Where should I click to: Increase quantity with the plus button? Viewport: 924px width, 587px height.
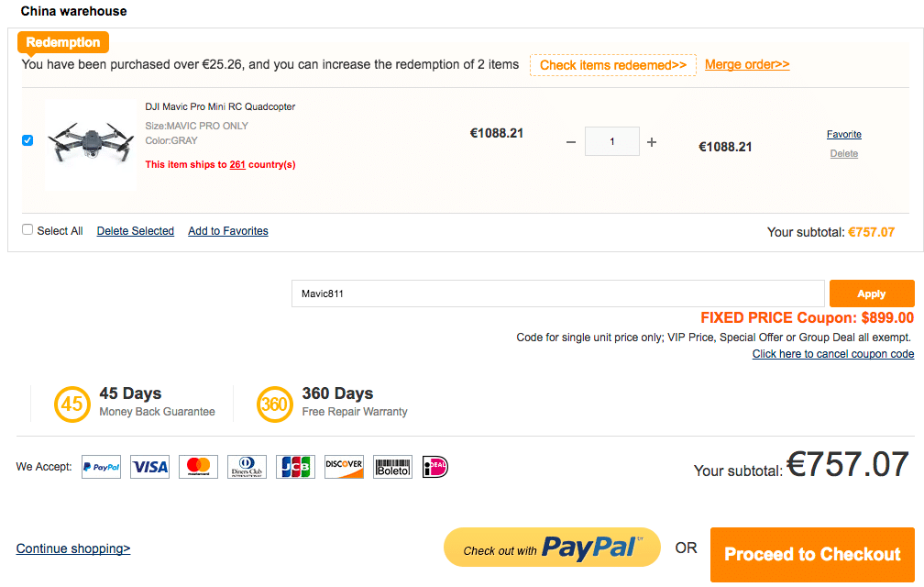[652, 142]
